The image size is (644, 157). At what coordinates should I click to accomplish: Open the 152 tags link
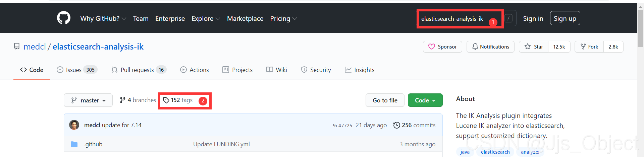tap(178, 100)
